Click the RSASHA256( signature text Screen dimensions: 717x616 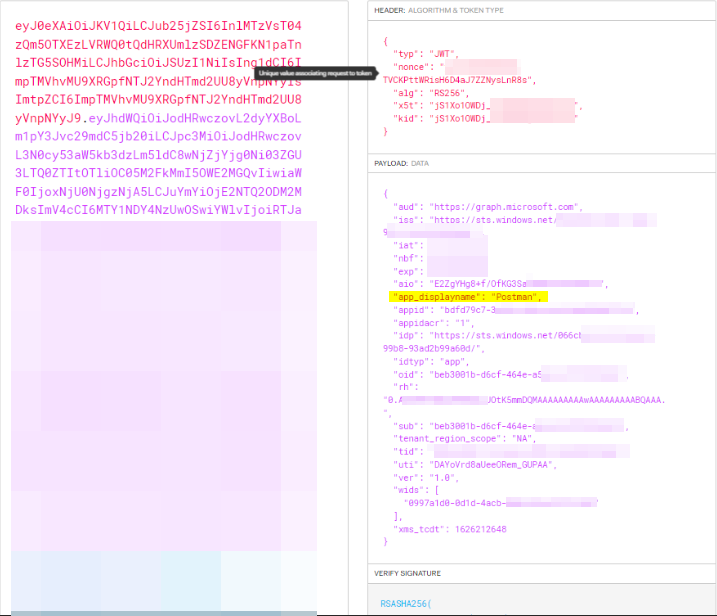[x=406, y=604]
